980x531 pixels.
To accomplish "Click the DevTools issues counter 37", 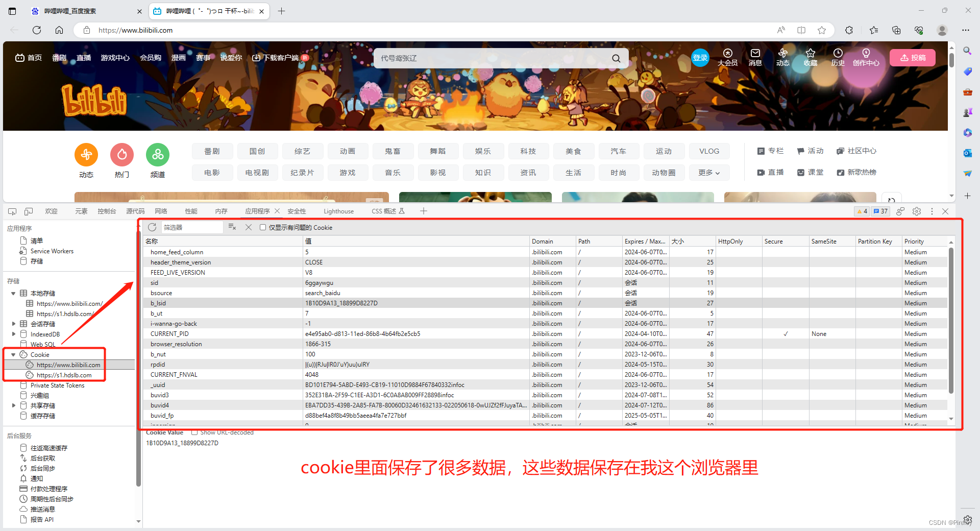I will [880, 211].
